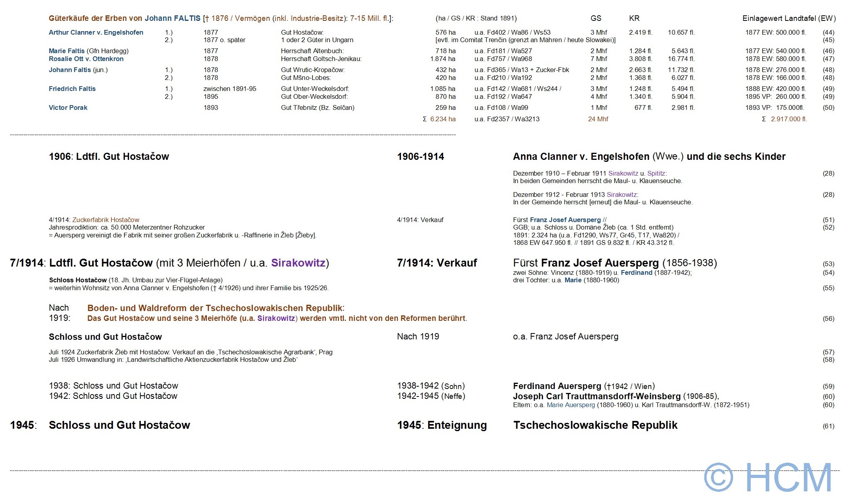Click footnote reference (44)
868x502 pixels.
[828, 33]
